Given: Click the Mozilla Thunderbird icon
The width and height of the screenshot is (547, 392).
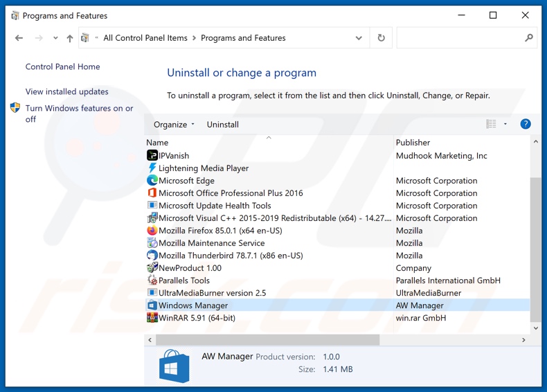Looking at the screenshot, I should (152, 255).
